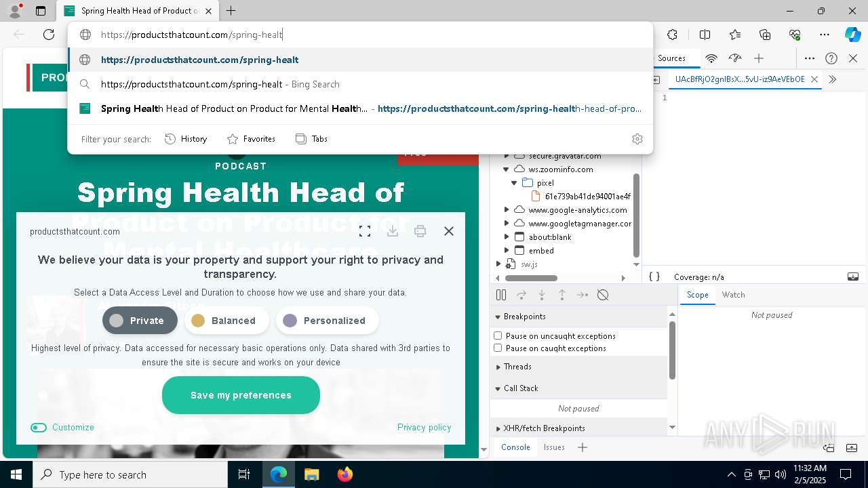Screen dimensions: 868x488
Task: Select the Private data access level
Action: click(x=140, y=321)
